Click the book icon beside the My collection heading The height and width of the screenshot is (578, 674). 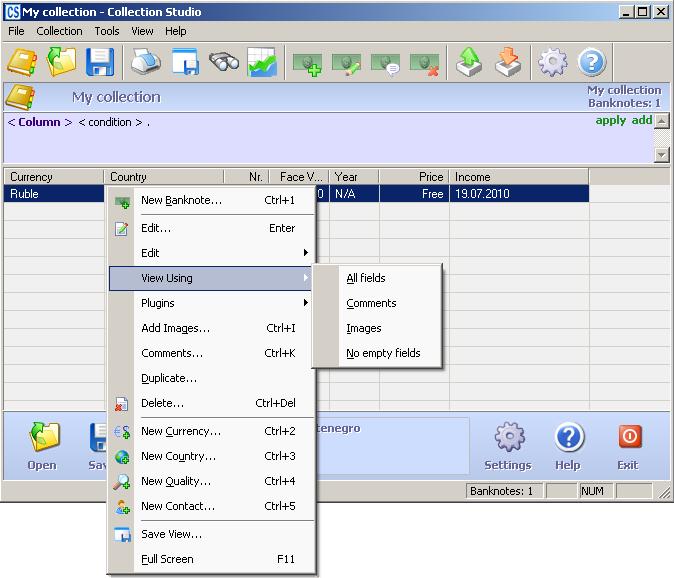click(20, 98)
